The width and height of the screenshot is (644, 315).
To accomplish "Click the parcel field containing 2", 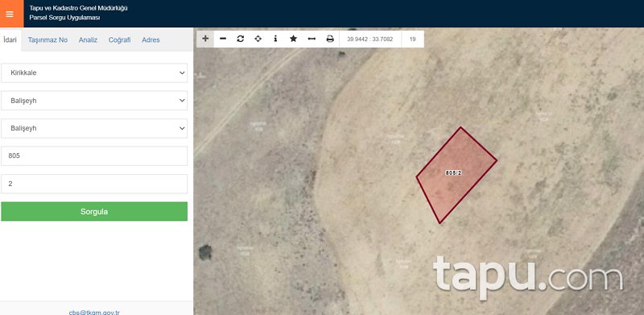I will [94, 184].
